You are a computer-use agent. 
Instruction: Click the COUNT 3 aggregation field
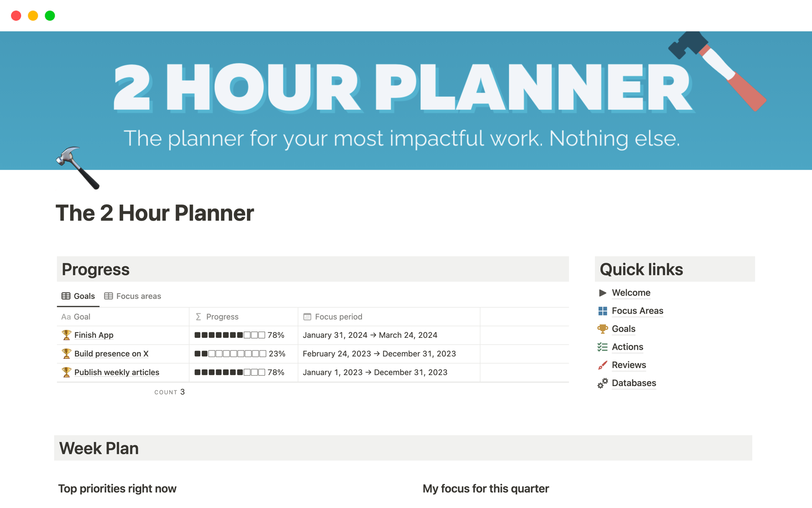pyautogui.click(x=170, y=392)
